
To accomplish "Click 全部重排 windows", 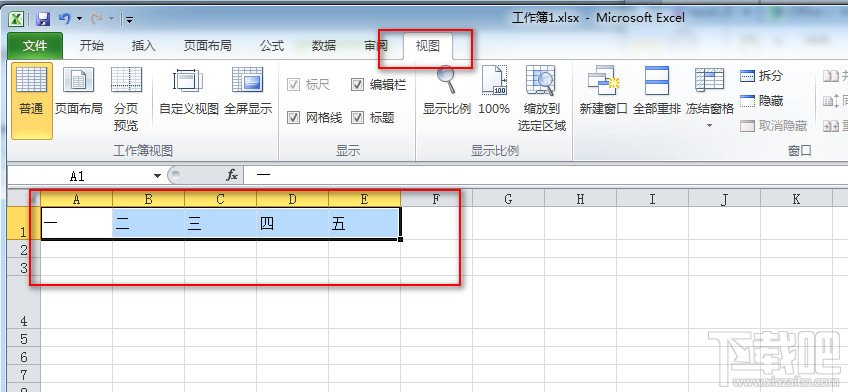I will (x=657, y=91).
